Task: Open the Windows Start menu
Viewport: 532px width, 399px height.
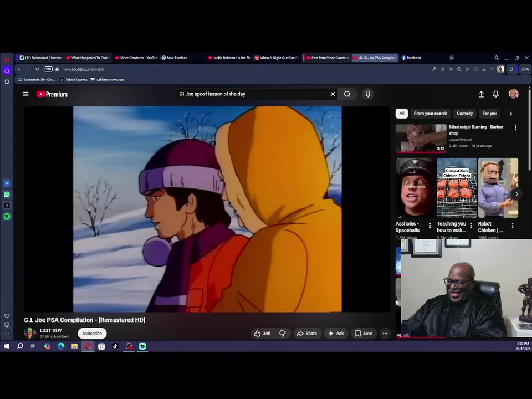Action: 7,346
